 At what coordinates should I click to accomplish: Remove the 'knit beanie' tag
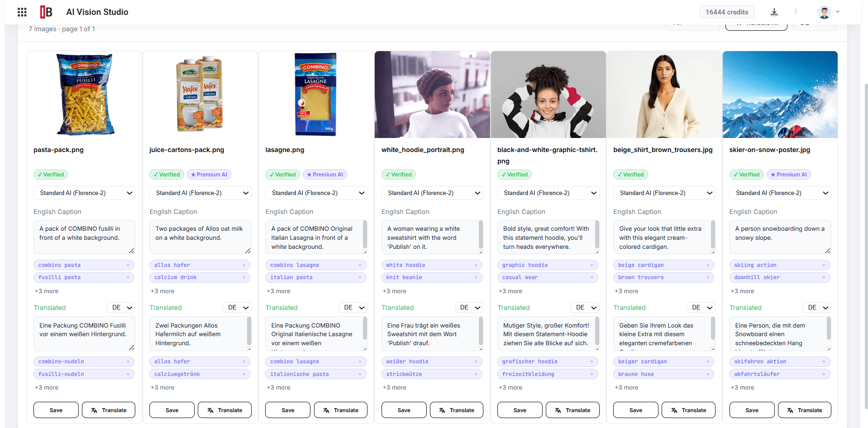[476, 277]
